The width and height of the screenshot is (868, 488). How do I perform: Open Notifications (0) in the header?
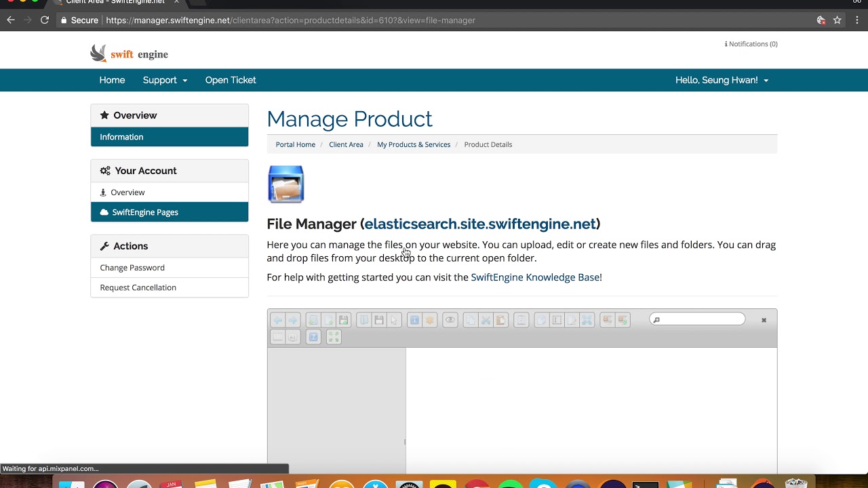[751, 44]
